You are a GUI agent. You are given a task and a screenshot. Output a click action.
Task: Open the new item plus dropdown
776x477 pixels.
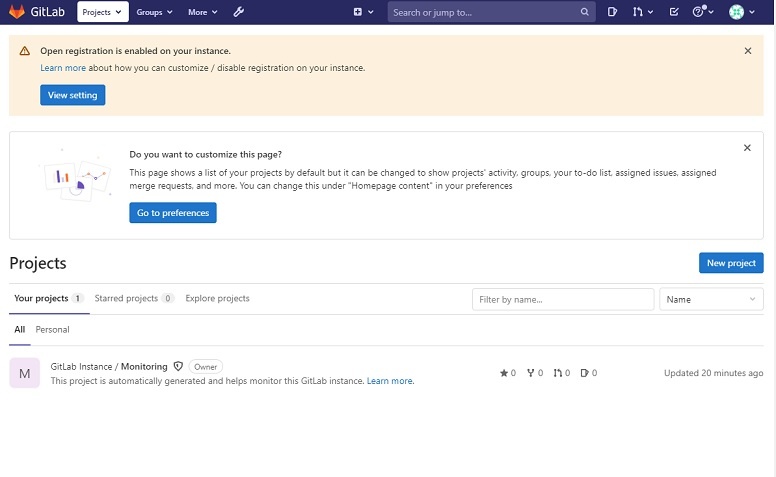pyautogui.click(x=363, y=12)
